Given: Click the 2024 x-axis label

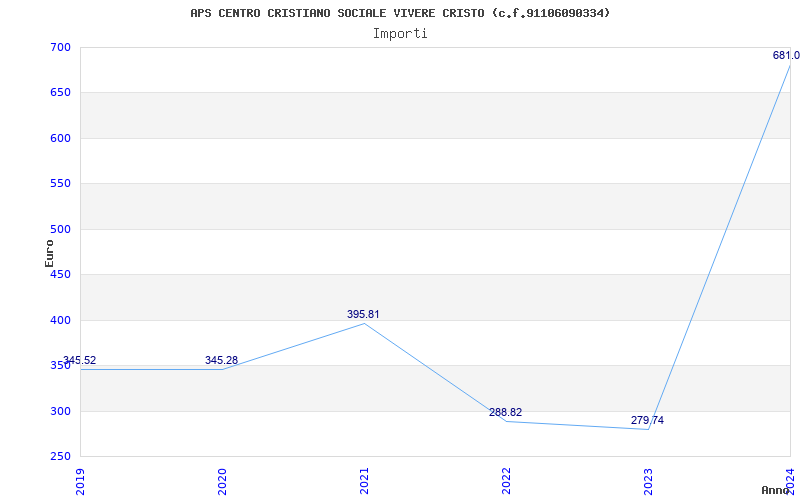Looking at the screenshot, I should (x=790, y=481).
